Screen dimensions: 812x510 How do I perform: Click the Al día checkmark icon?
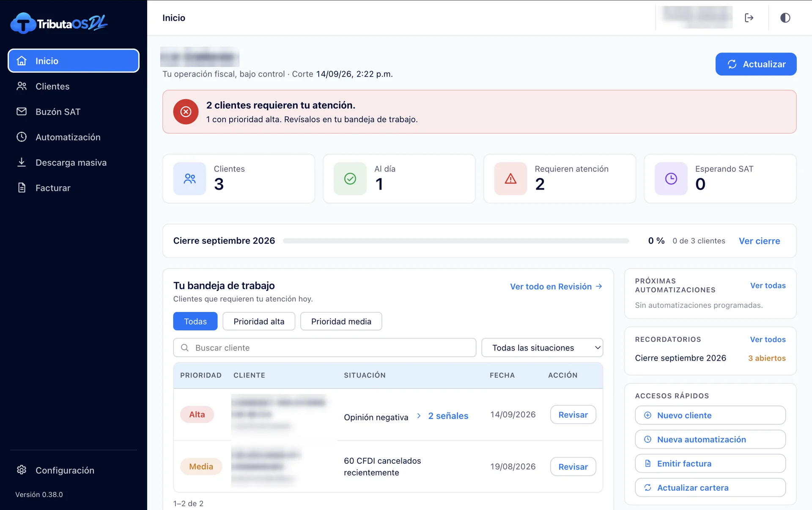point(350,179)
